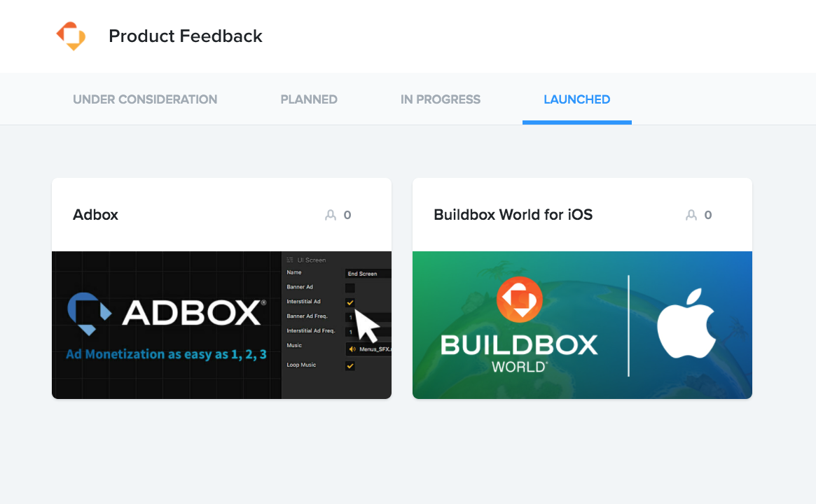Click the Apple logo in the Buildbox World banner

click(x=686, y=323)
